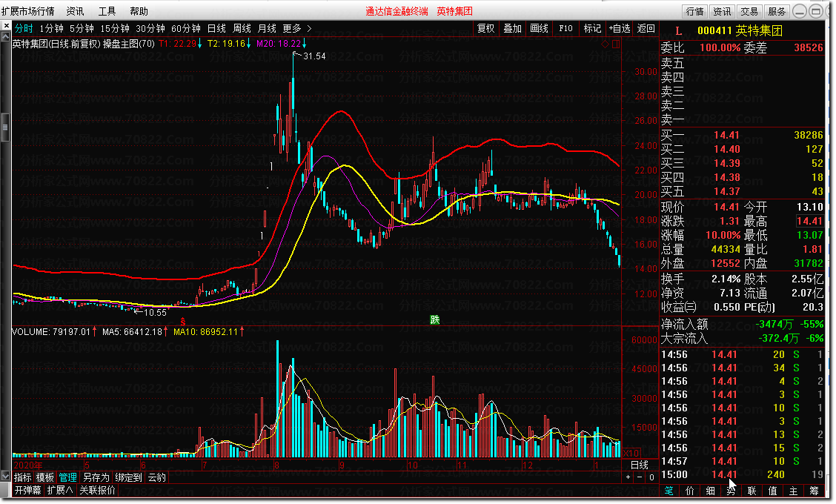Click the 0 reset zoom button
Image resolution: width=836 pixels, height=504 pixels.
tap(651, 477)
